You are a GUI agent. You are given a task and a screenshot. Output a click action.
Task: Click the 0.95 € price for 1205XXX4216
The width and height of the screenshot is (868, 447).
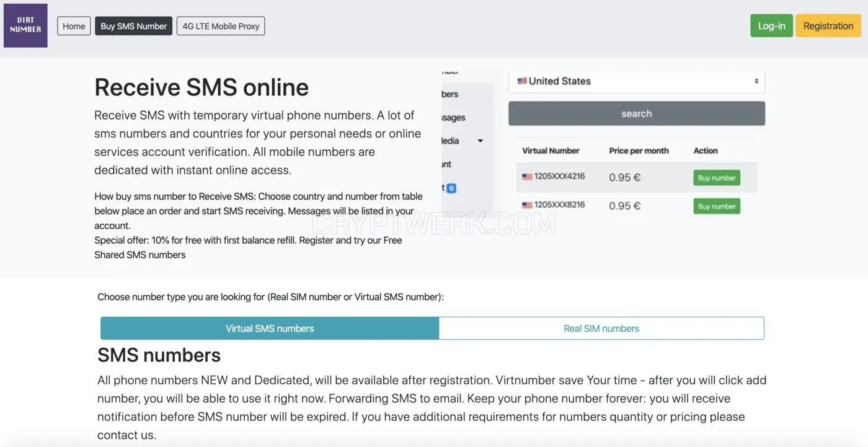(624, 177)
